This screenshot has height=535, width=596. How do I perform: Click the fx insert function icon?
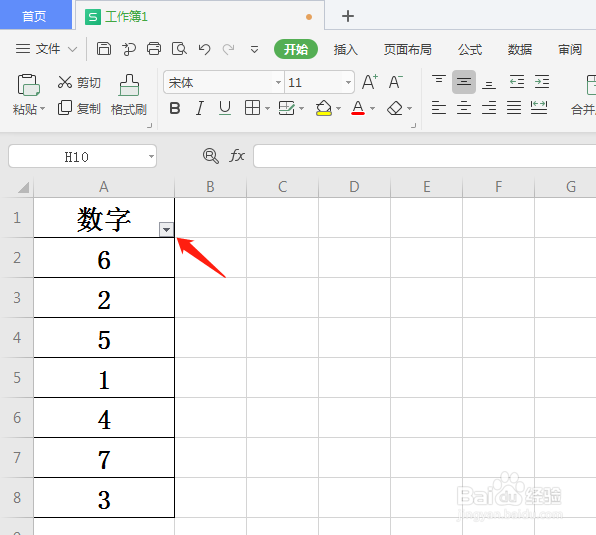237,156
